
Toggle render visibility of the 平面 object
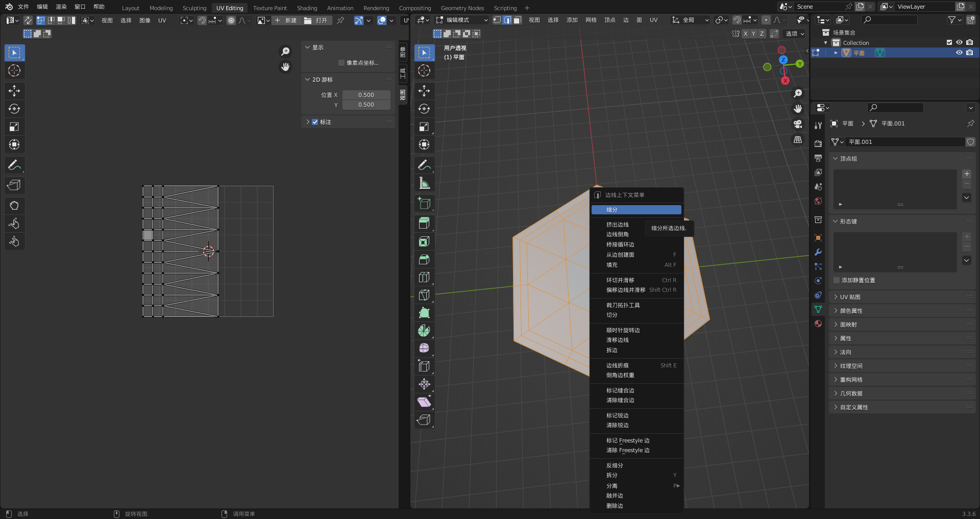[x=970, y=53]
